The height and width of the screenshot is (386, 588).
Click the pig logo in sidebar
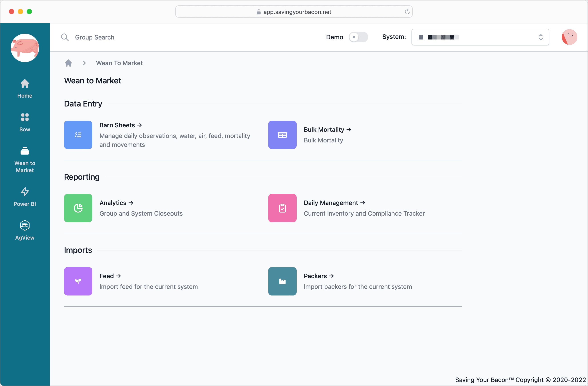click(x=25, y=48)
